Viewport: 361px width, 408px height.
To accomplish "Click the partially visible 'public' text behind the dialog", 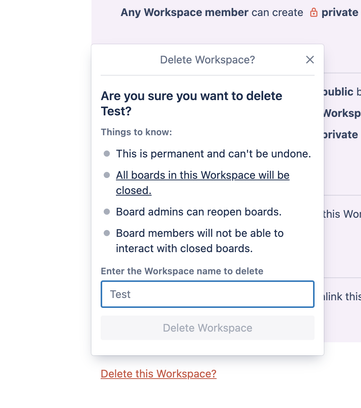I will tap(338, 92).
